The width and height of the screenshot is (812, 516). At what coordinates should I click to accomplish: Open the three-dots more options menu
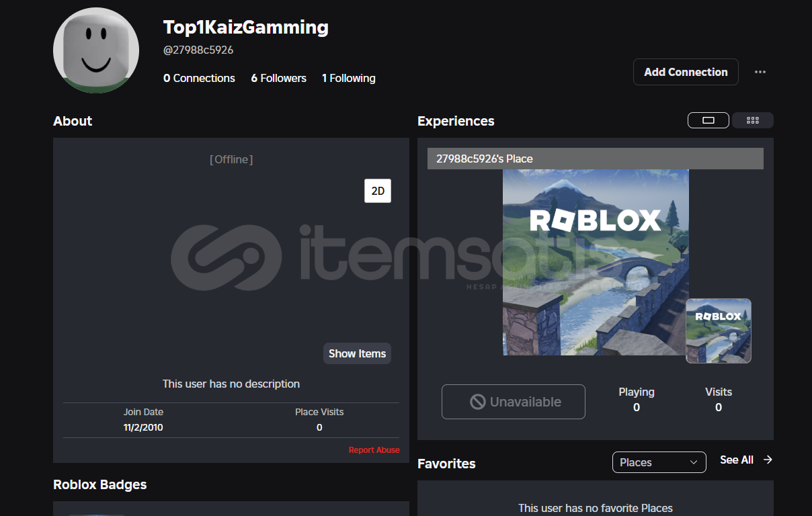click(x=760, y=72)
